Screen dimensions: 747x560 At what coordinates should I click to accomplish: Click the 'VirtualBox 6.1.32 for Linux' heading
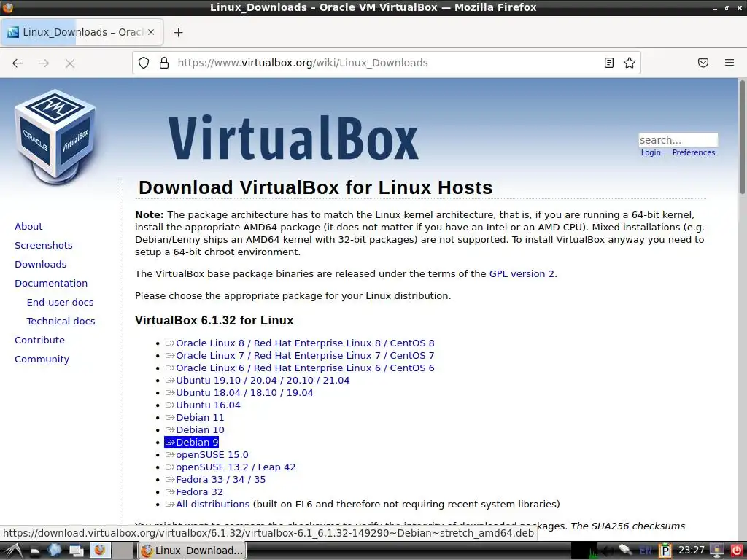(x=214, y=320)
